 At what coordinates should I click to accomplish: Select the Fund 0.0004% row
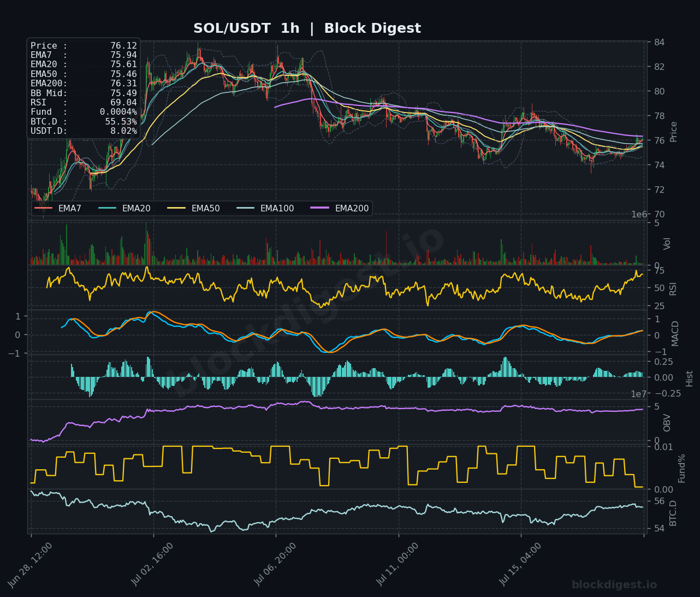(x=84, y=112)
